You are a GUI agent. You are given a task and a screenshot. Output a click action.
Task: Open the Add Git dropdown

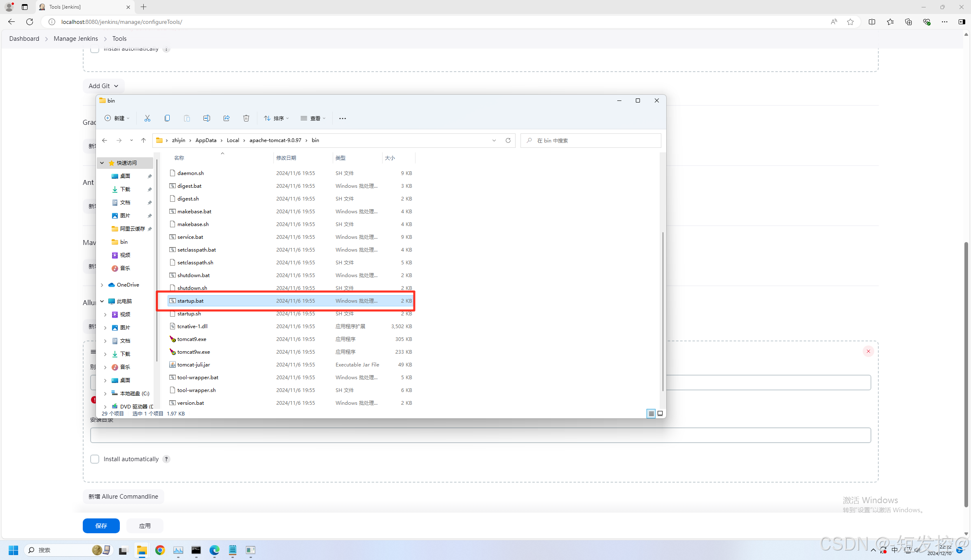click(x=103, y=86)
